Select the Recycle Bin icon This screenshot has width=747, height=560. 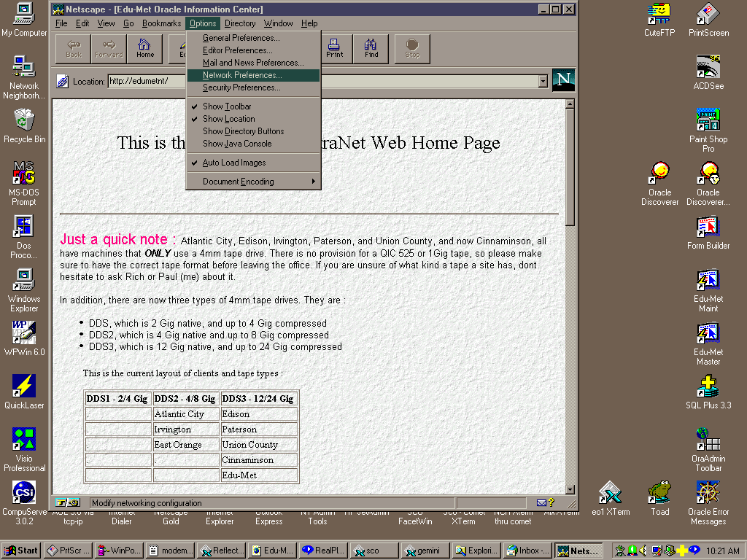point(24,126)
